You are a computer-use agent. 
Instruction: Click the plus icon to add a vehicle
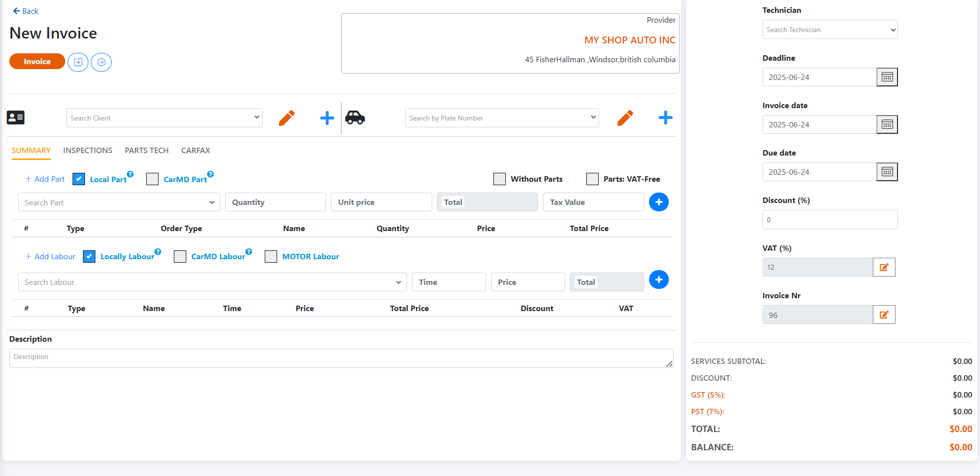[x=665, y=118]
